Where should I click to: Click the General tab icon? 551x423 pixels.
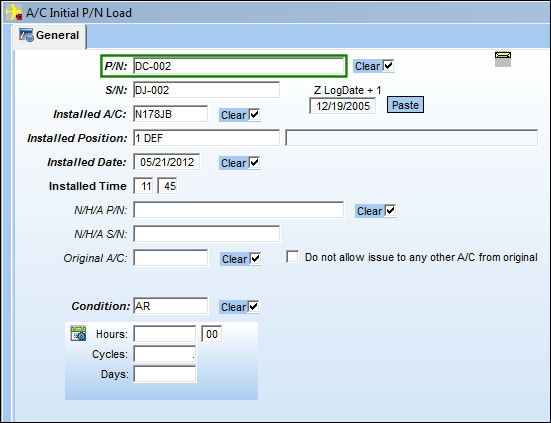[26, 35]
